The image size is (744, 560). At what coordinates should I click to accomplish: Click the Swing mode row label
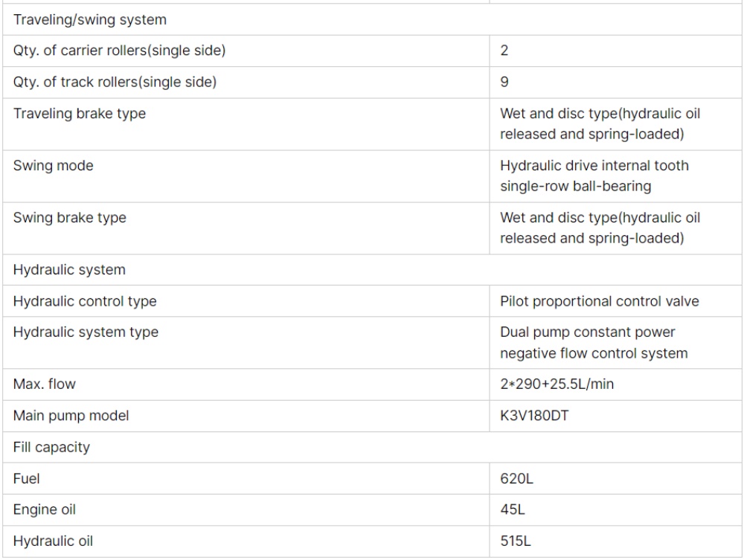coord(54,166)
